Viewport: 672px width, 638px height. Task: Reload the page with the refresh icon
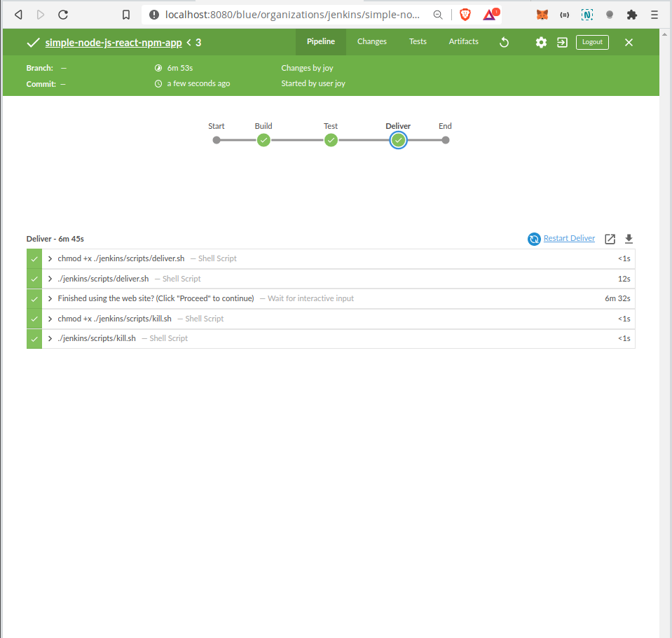tap(63, 15)
